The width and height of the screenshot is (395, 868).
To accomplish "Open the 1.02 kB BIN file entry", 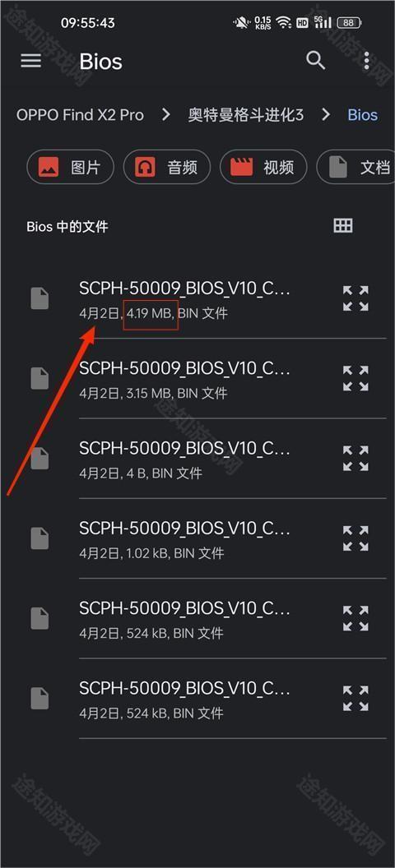I will click(186, 539).
